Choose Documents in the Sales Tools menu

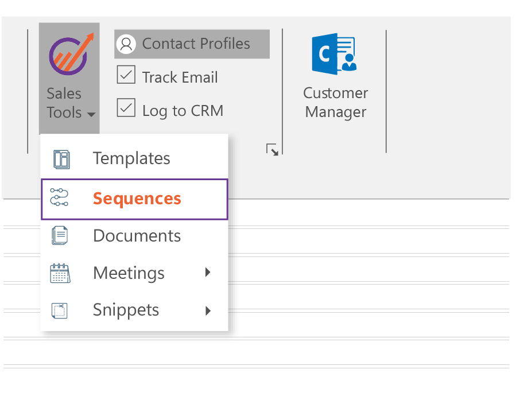point(137,236)
